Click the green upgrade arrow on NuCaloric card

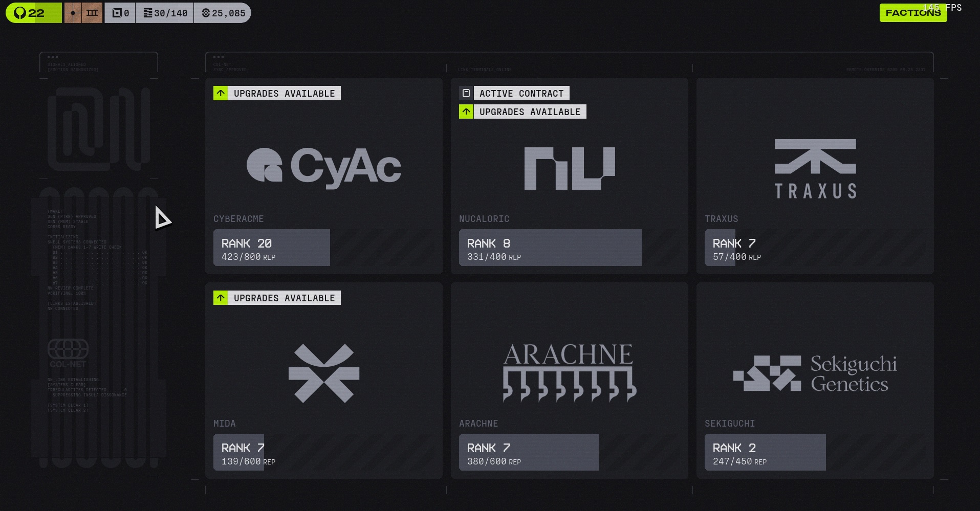466,112
